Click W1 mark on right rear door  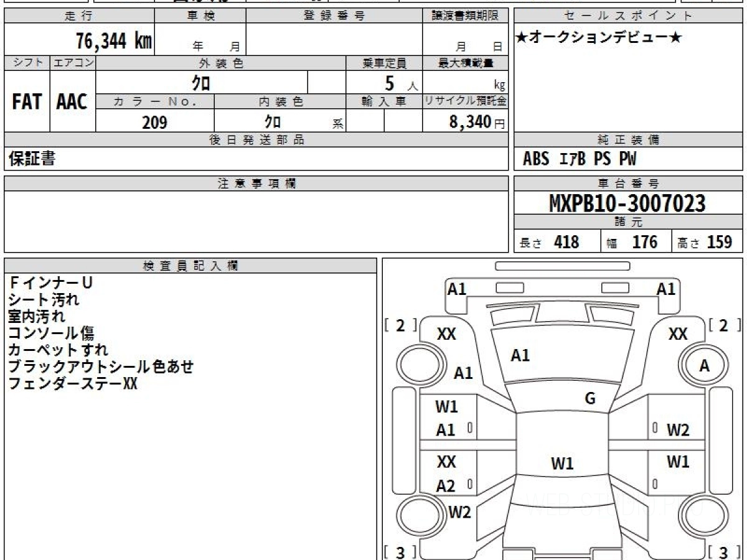(x=678, y=462)
